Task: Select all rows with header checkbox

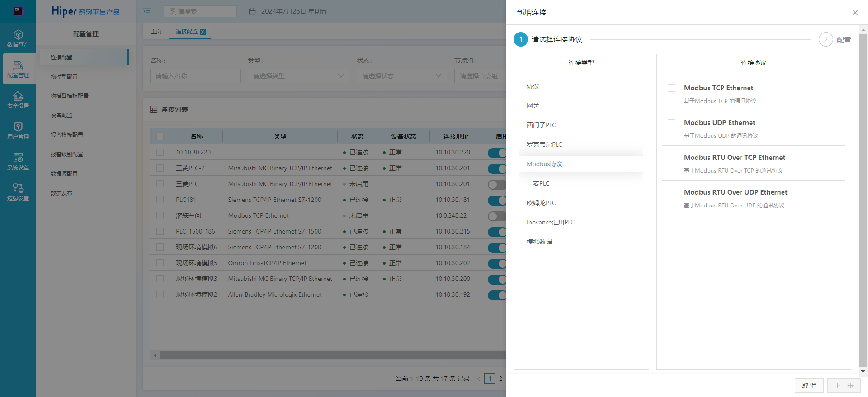Action: (160, 136)
